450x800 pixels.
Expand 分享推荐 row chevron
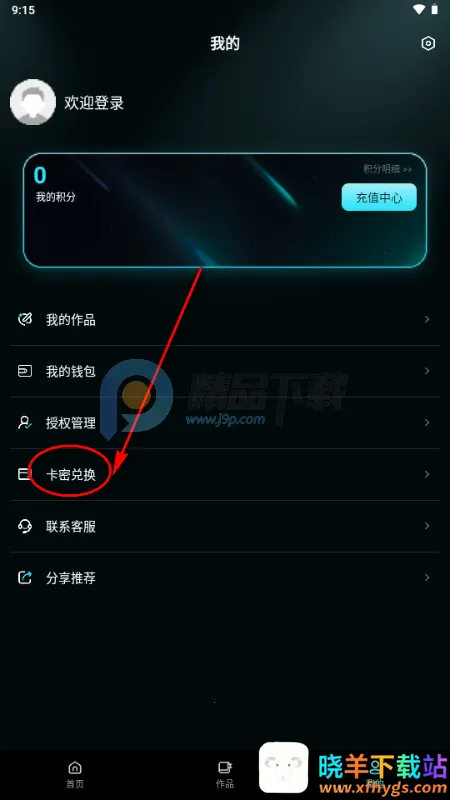[x=427, y=578]
